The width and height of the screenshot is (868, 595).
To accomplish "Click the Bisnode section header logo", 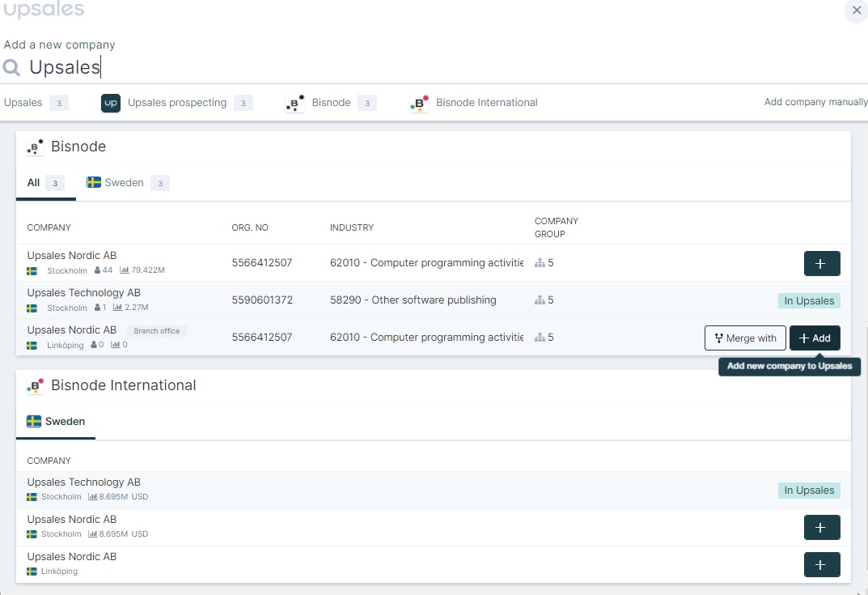I will tap(35, 147).
